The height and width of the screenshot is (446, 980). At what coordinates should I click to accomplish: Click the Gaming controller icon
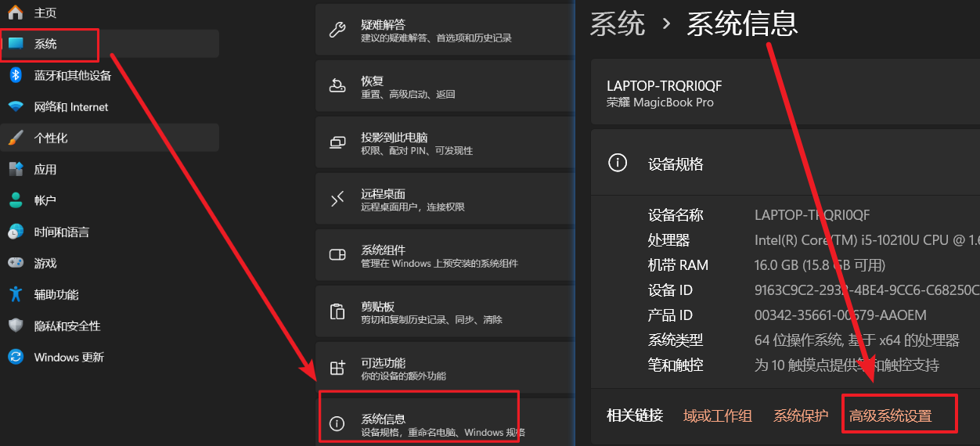pos(16,263)
